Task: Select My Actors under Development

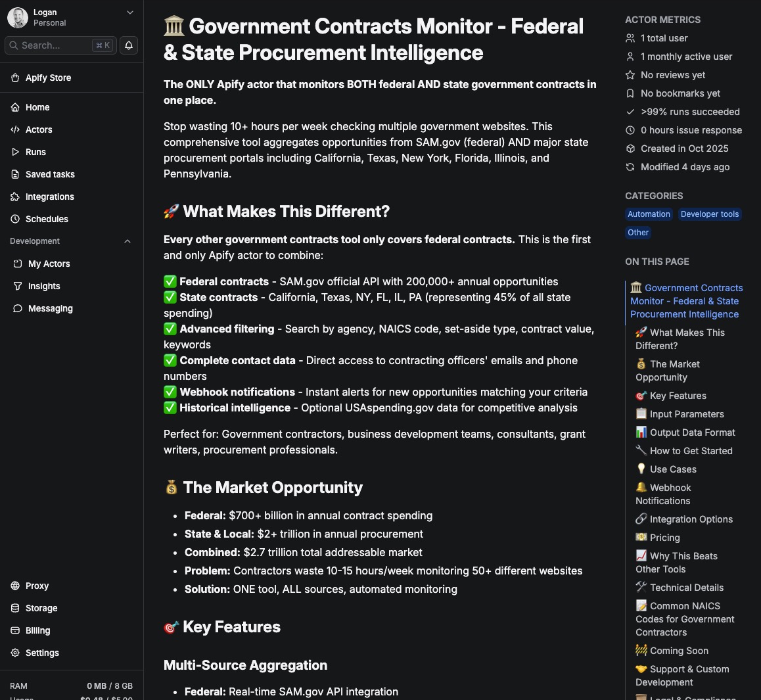Action: (x=50, y=264)
